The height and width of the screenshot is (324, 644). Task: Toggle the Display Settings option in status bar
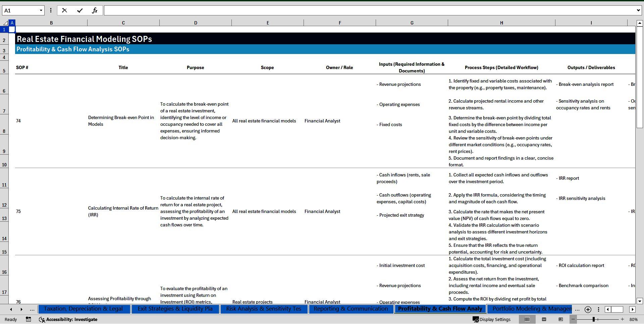491,319
